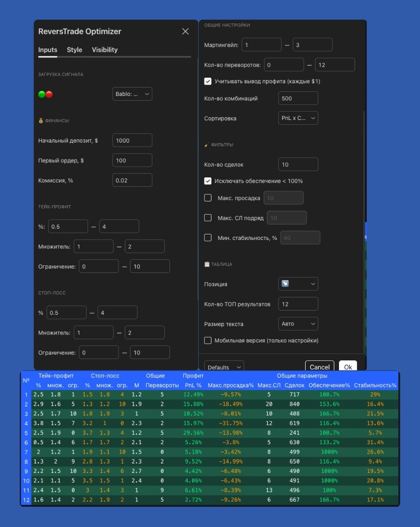Click PnL value 12.49% in row 1

[x=193, y=394]
